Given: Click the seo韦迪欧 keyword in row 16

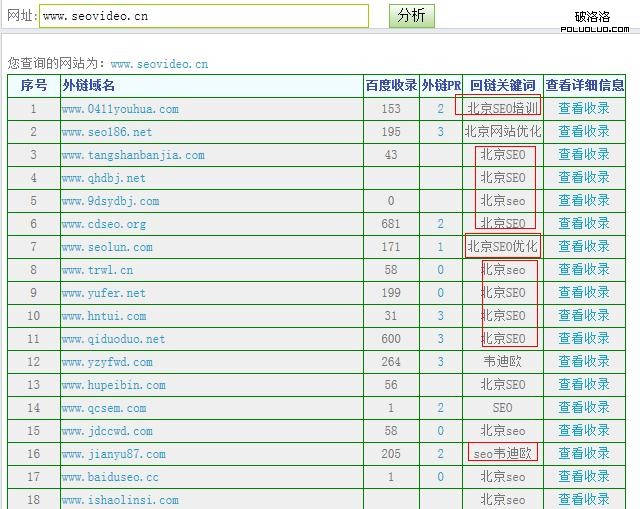Looking at the screenshot, I should coord(502,454).
